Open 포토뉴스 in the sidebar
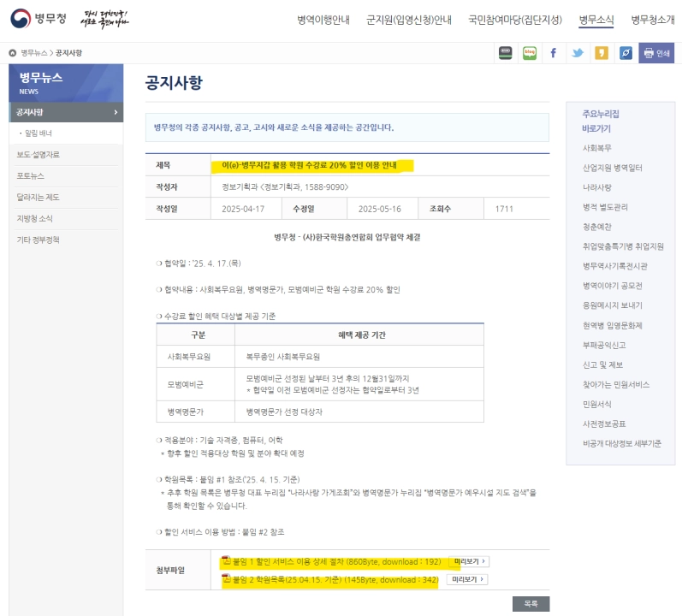Viewport: 682px width, 616px height. point(31,176)
